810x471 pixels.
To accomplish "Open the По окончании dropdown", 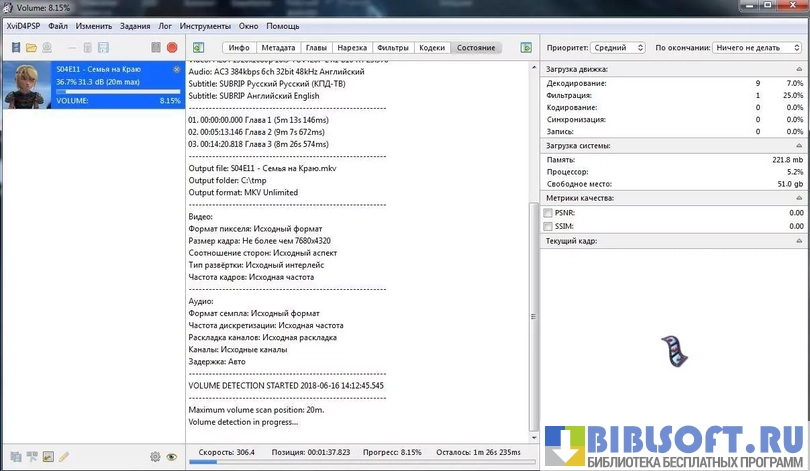I will (759, 47).
